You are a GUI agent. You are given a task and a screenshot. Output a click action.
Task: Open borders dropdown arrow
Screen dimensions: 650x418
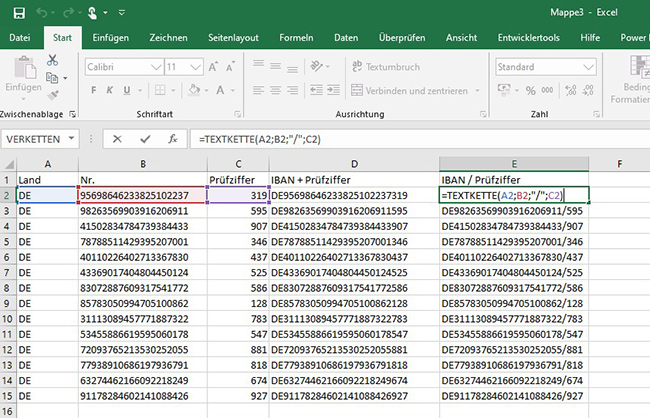[173, 90]
